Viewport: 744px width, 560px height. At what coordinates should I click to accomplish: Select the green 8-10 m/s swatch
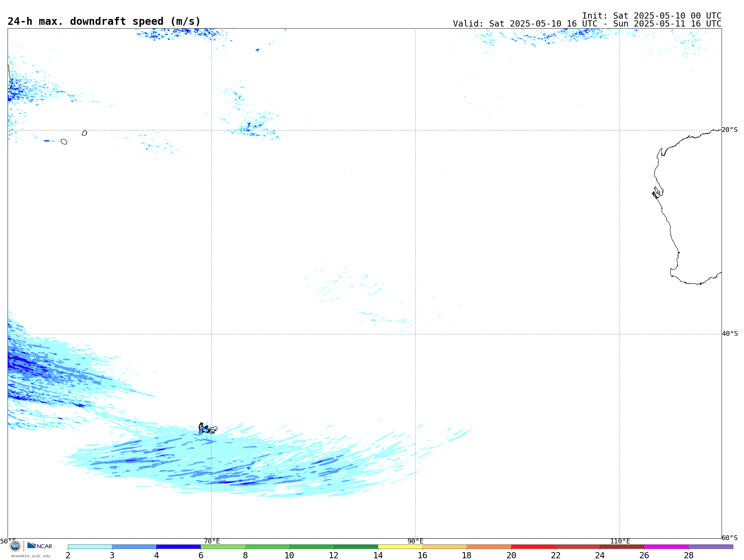(x=267, y=547)
